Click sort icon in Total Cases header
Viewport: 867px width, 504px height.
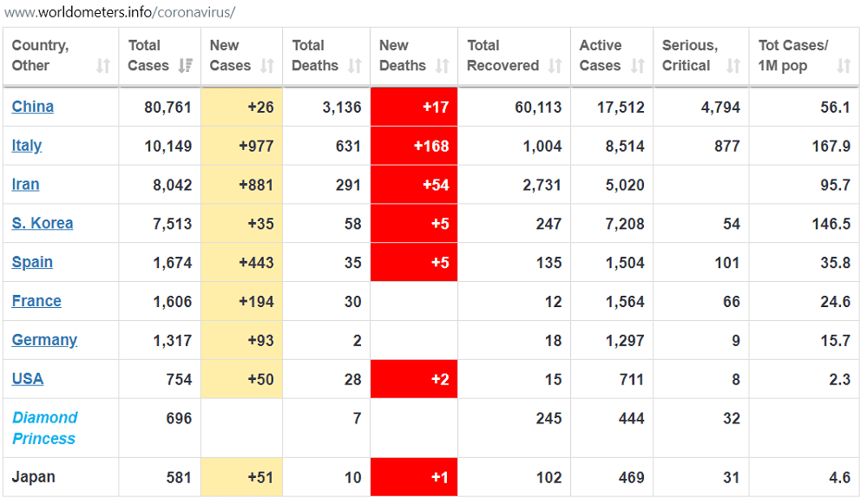coord(185,66)
